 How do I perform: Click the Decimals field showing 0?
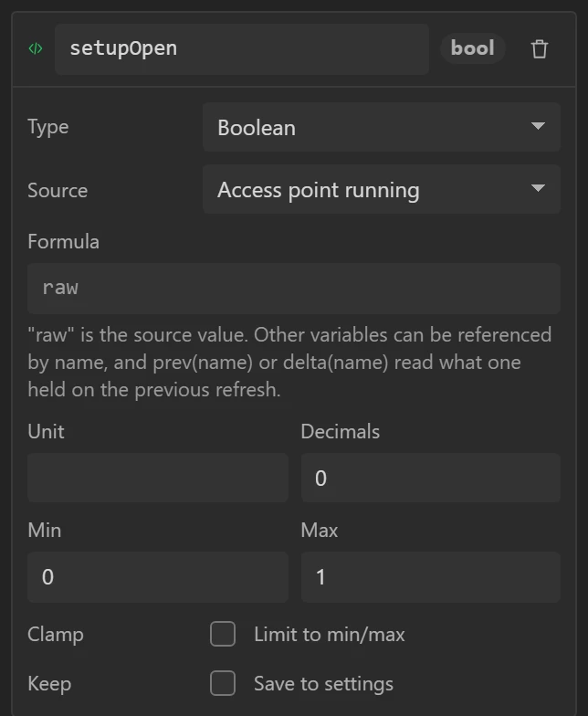tap(431, 478)
